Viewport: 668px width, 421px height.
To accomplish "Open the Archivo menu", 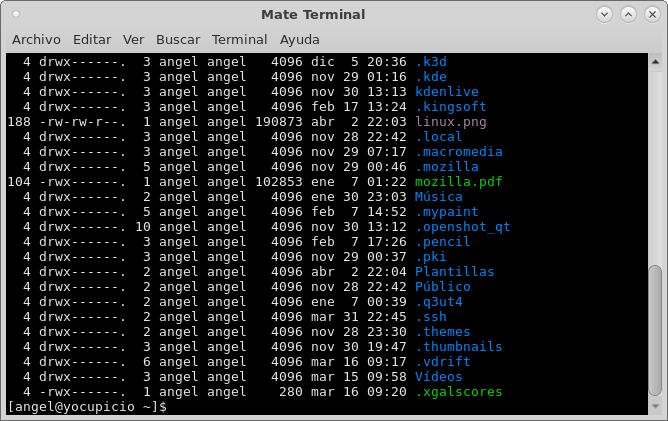I will click(36, 40).
